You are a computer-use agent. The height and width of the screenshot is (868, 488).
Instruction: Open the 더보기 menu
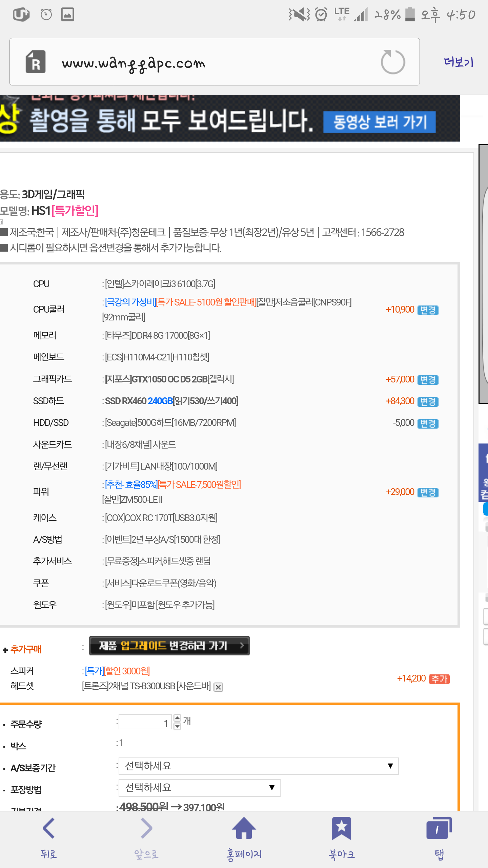pos(459,62)
